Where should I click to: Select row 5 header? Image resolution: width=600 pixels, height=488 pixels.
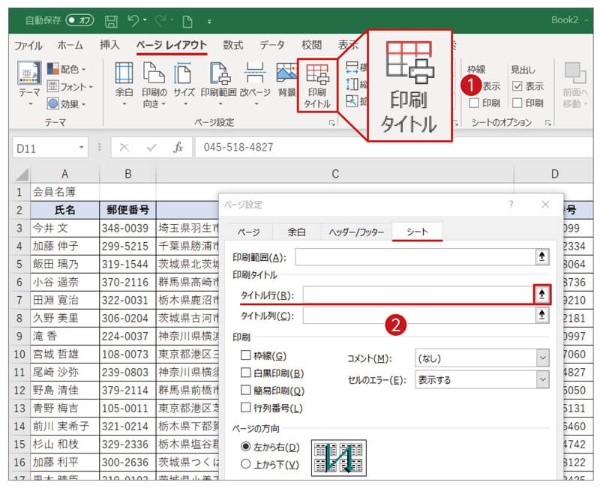click(x=19, y=264)
